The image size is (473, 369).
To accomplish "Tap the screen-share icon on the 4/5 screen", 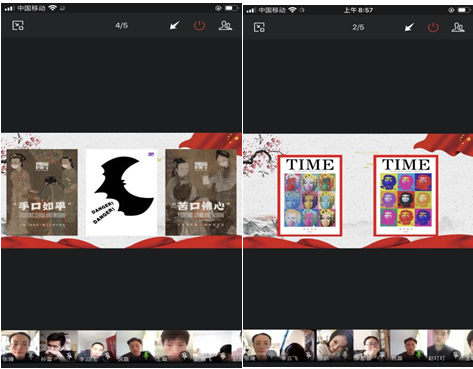I will tap(18, 26).
